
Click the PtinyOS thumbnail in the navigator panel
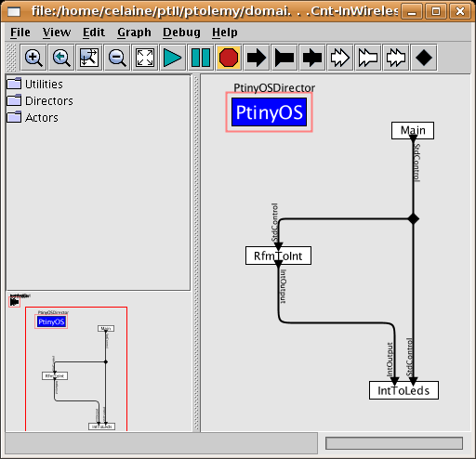pos(51,321)
